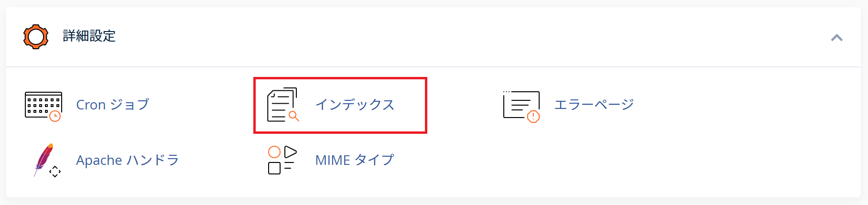Collapse the 詳細設定 section with the chevron
The height and width of the screenshot is (205, 868).
(x=836, y=37)
